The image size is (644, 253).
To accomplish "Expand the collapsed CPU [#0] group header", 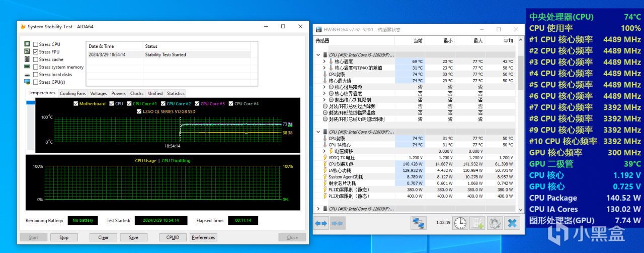I will click(x=318, y=209).
